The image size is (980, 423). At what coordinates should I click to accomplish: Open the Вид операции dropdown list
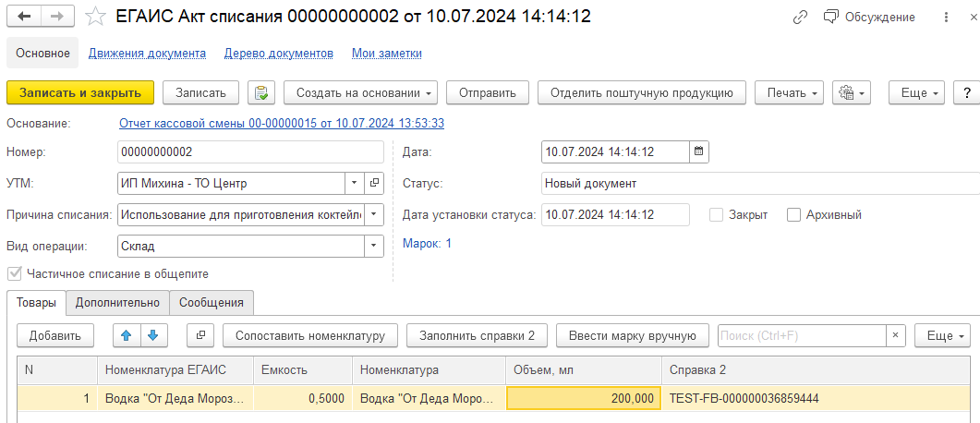pyautogui.click(x=374, y=247)
